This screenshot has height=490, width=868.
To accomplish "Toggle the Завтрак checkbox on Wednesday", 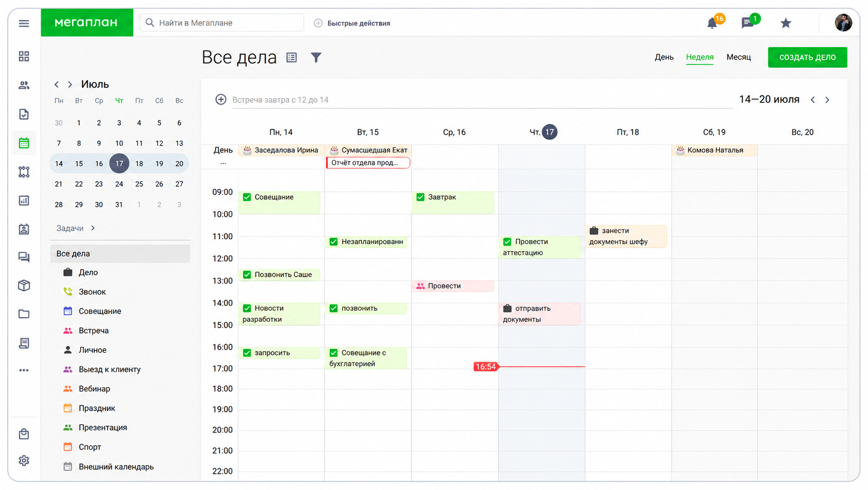I will click(420, 197).
